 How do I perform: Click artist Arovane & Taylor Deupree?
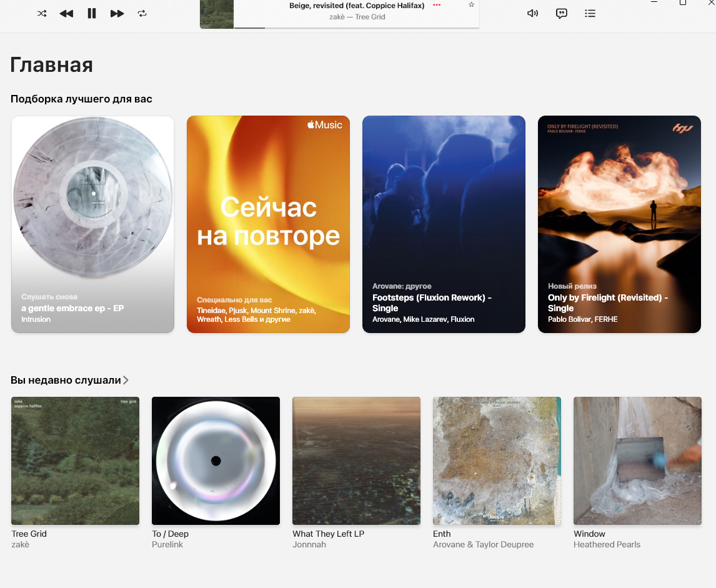point(483,545)
